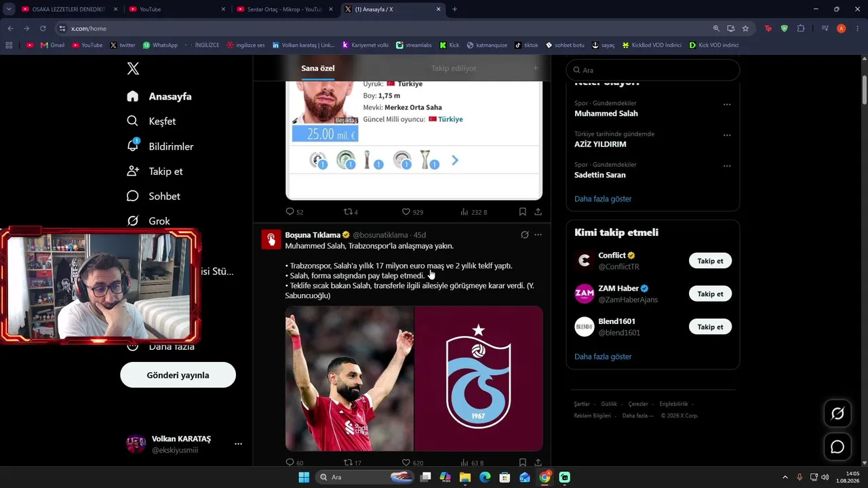Screen dimensions: 868x488
Task: Reply to the Salah Trabzonspor post
Action: [294, 463]
